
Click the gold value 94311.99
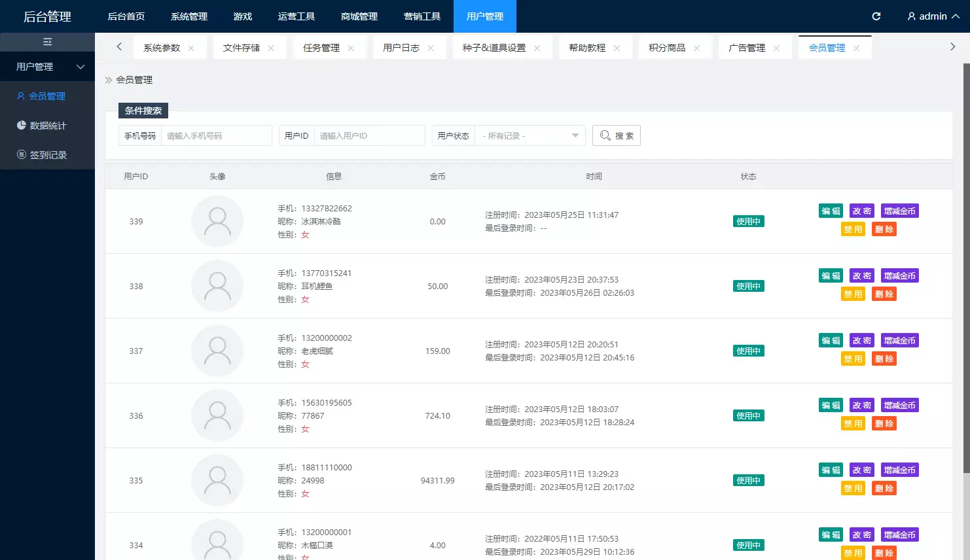(437, 480)
